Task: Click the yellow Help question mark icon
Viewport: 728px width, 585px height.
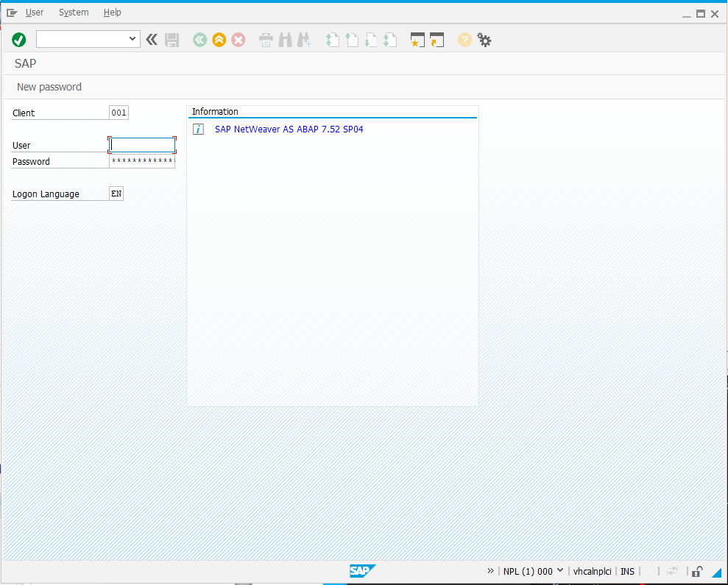Action: pos(464,40)
